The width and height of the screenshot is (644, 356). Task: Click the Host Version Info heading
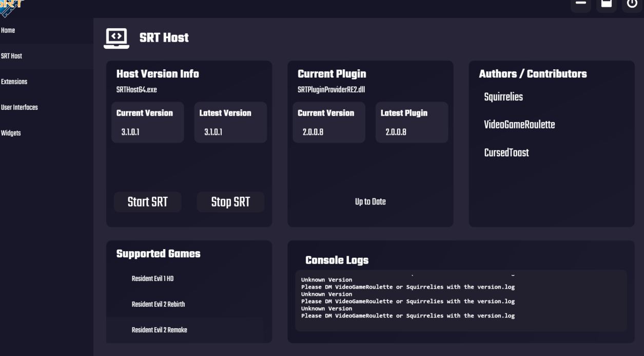158,73
